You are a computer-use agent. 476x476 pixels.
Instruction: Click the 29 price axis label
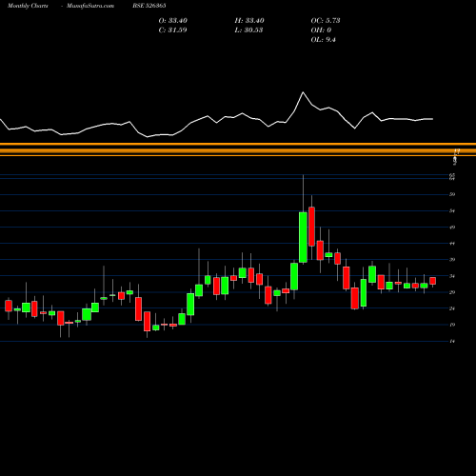[452, 292]
